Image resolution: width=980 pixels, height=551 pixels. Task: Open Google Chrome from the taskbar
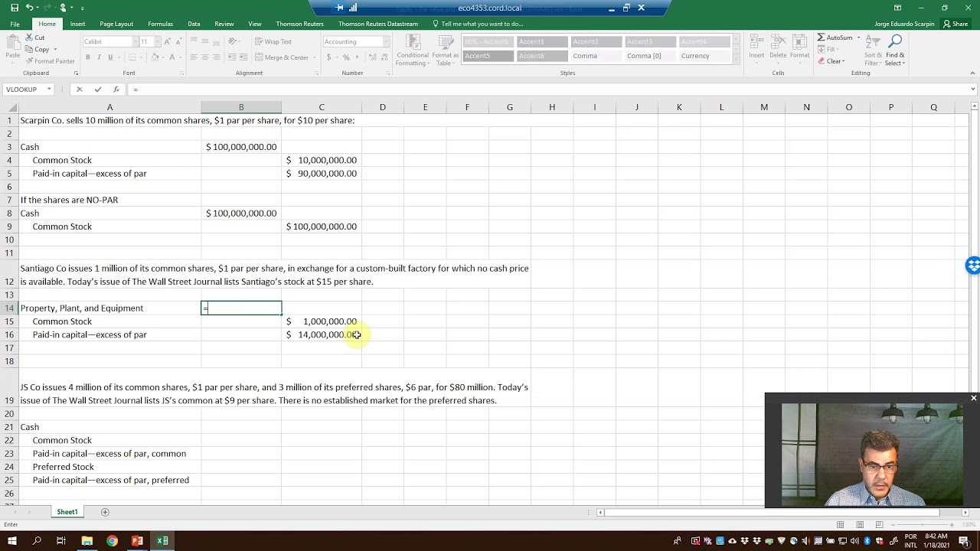112,541
